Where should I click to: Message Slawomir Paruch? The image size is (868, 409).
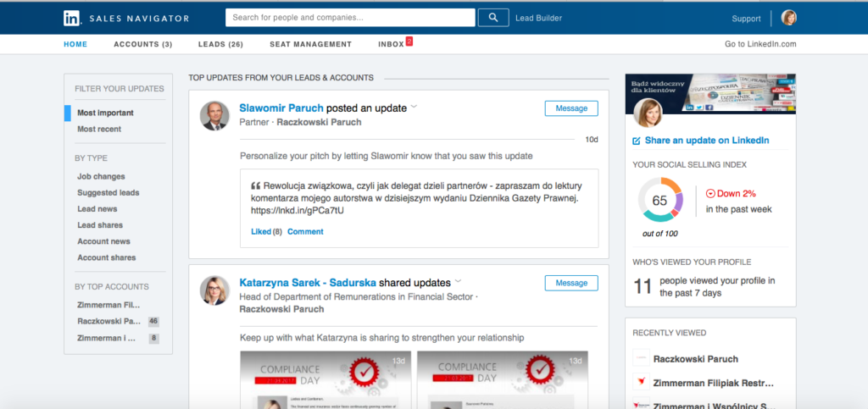[x=571, y=108]
